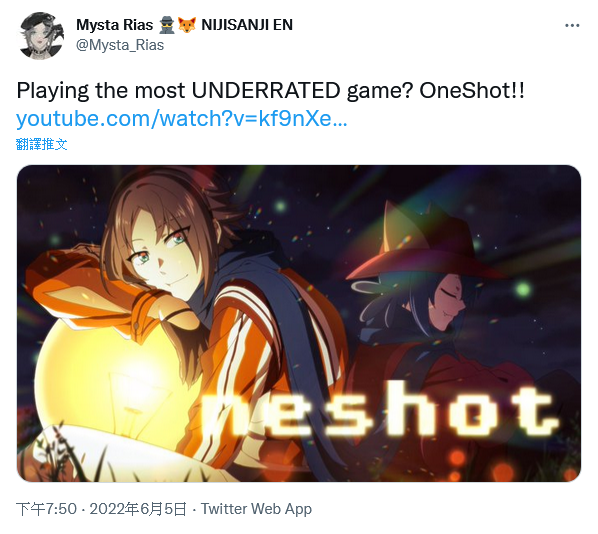Viewport: 598px width, 534px height.
Task: Click the pixelated 'neshot' title text
Action: [x=379, y=410]
